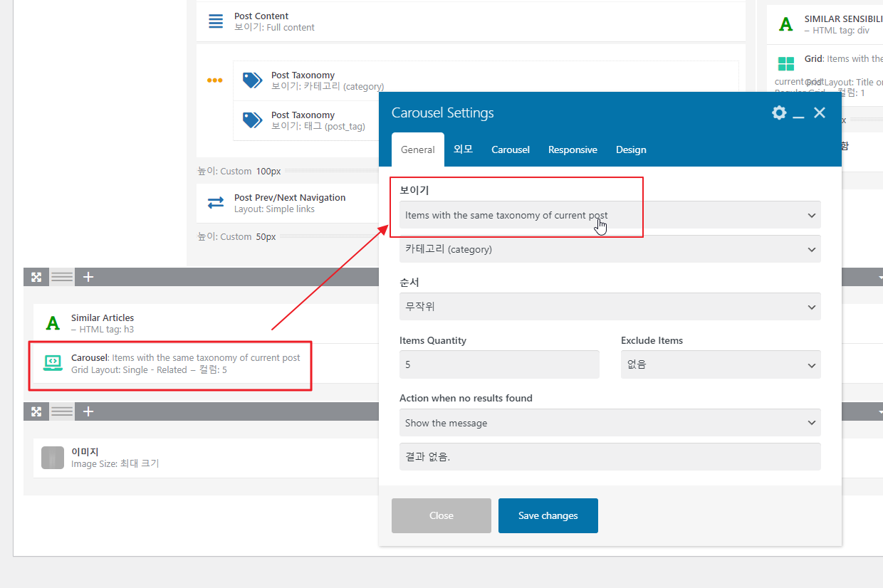Image resolution: width=883 pixels, height=588 pixels.
Task: Click the Post Content lines icon
Action: [216, 21]
